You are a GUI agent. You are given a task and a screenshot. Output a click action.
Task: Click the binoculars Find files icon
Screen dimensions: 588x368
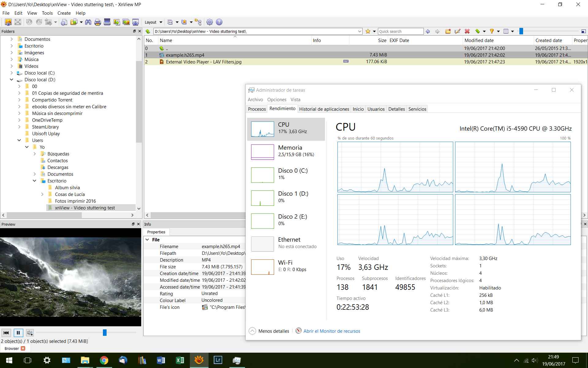point(88,22)
